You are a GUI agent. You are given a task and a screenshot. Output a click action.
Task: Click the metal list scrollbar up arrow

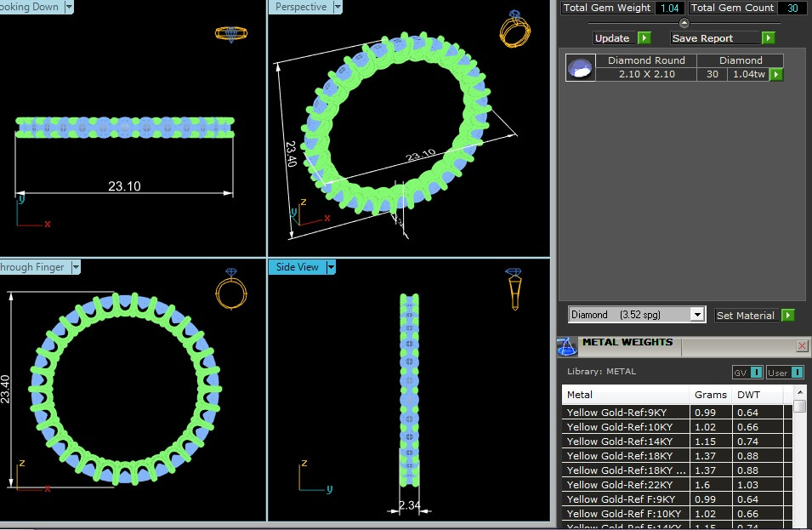(x=800, y=392)
